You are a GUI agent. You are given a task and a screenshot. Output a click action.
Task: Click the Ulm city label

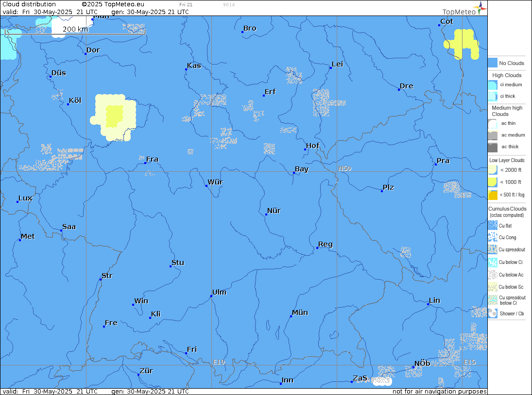(x=219, y=292)
